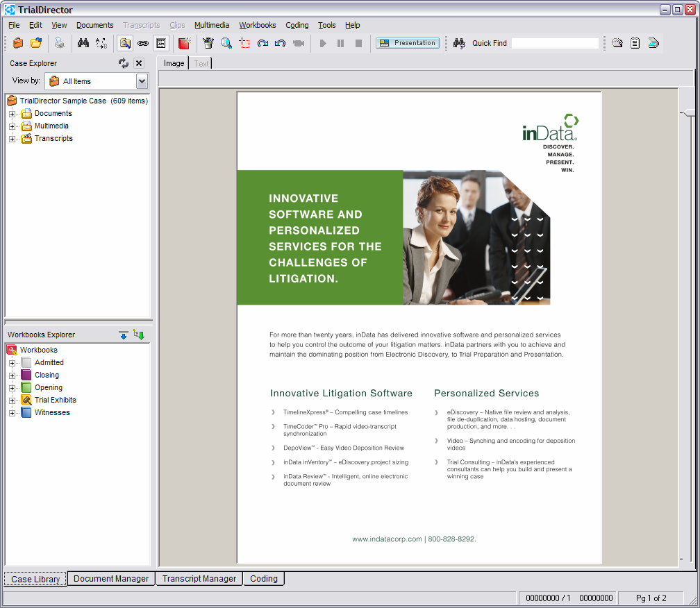700x608 pixels.
Task: Toggle the thumbnail list view button
Action: (x=160, y=43)
